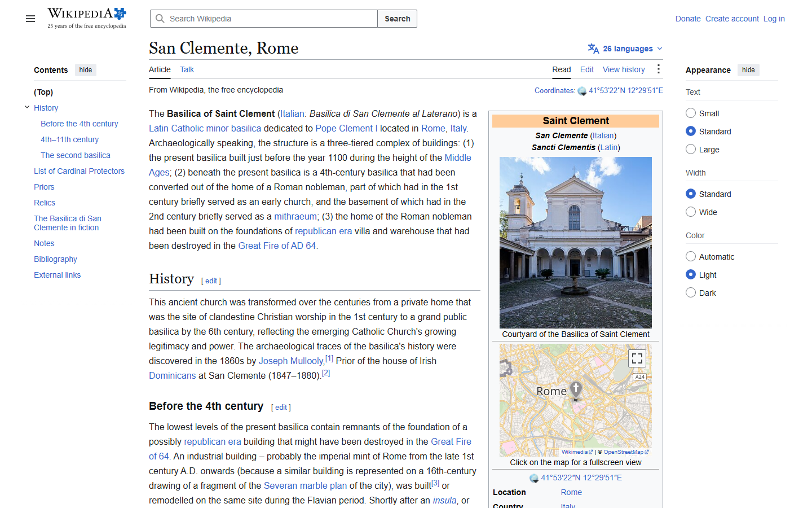Click the Rome map thumbnail
The width and height of the screenshot is (812, 508).
576,400
